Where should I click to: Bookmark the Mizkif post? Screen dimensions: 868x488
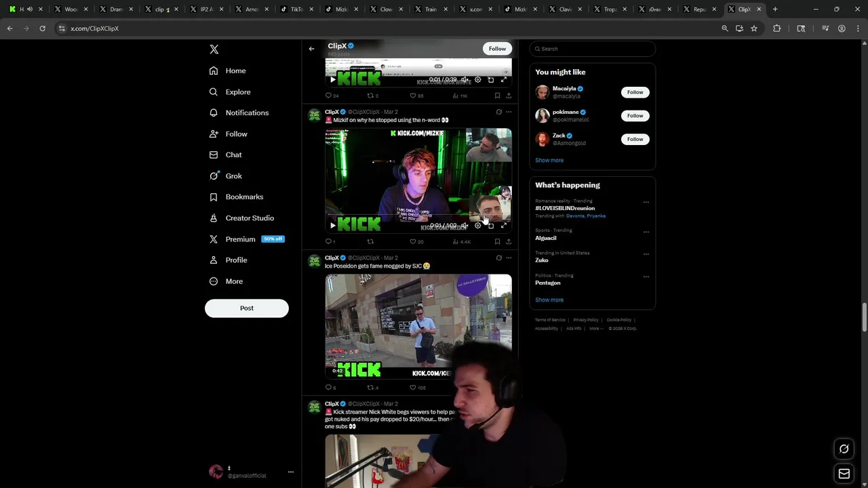click(497, 241)
